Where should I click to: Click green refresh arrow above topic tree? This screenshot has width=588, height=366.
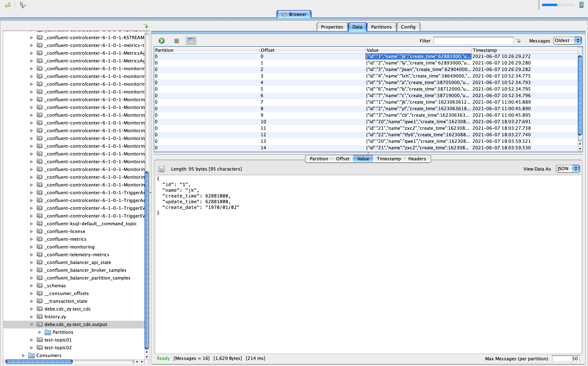pyautogui.click(x=146, y=26)
